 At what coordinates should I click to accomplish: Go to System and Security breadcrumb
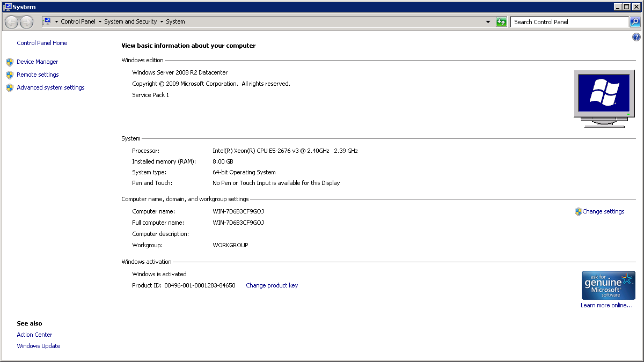[130, 22]
